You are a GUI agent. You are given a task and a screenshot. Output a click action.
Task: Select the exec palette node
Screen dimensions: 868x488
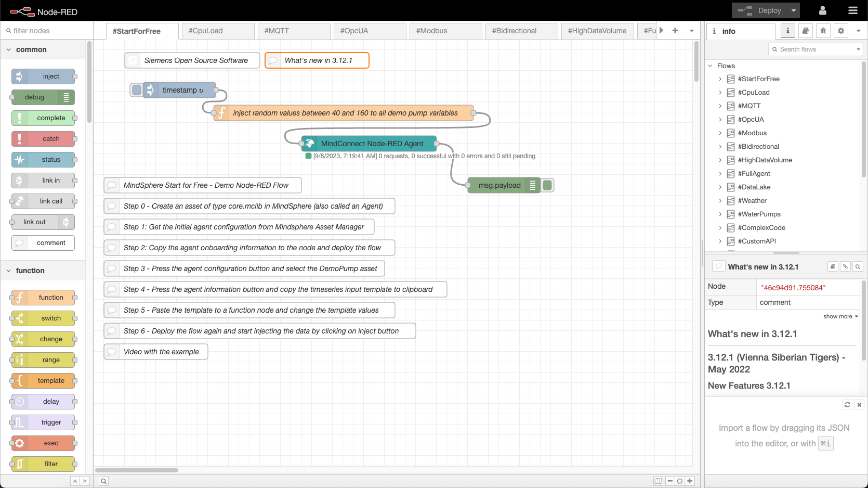43,443
